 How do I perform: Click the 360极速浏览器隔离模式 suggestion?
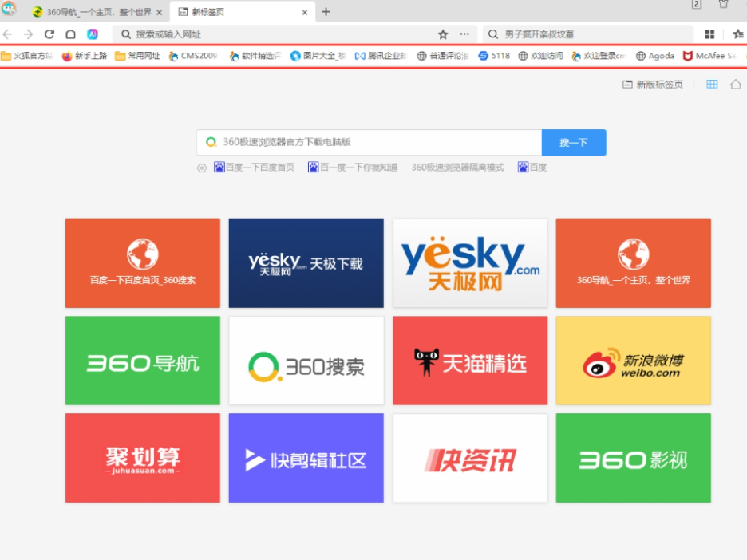pos(457,168)
